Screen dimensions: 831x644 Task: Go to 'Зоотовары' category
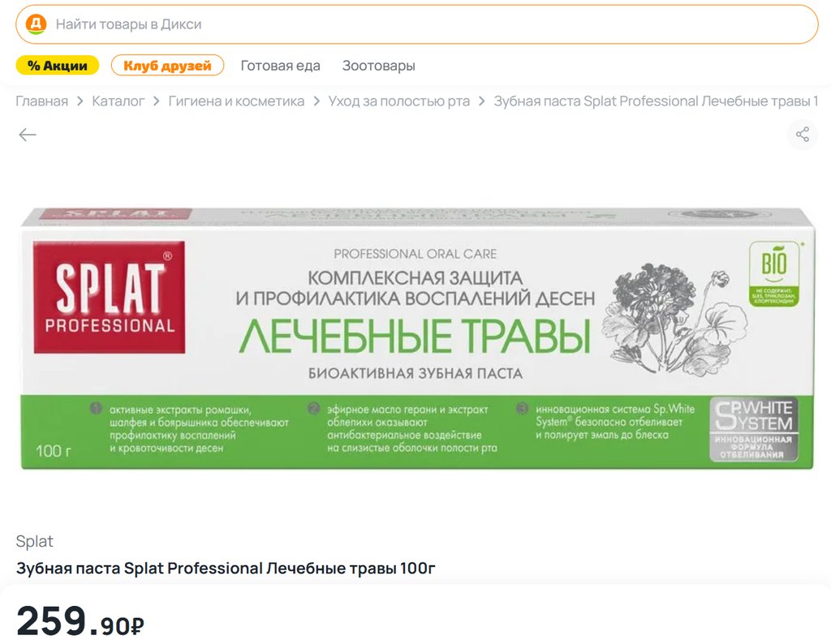[378, 66]
